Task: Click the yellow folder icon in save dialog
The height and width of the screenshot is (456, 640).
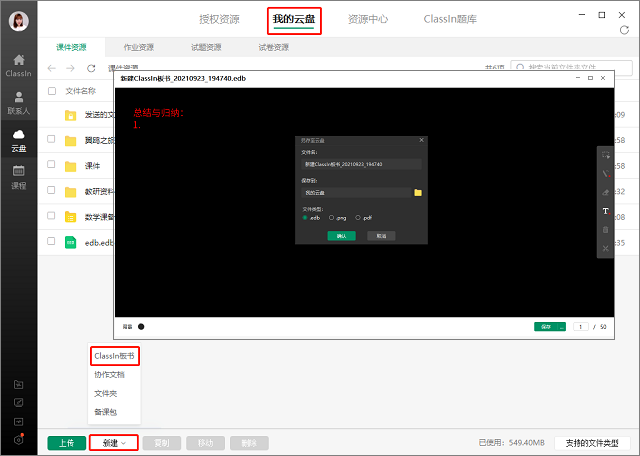Action: [418, 193]
